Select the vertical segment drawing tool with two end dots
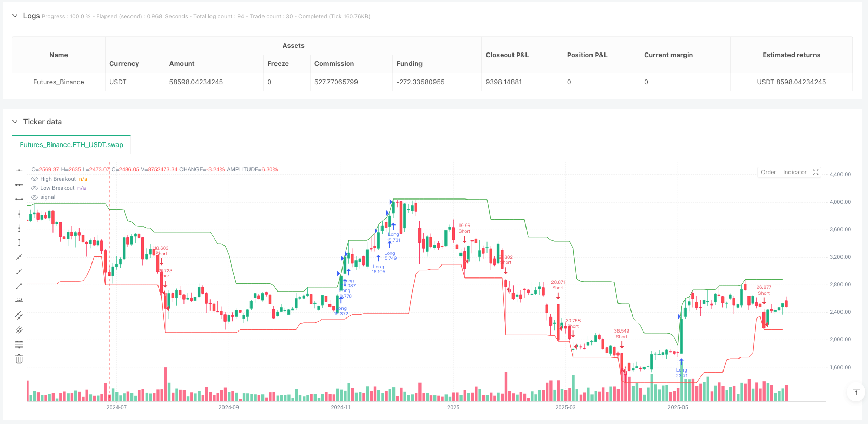The height and width of the screenshot is (424, 868). 19,243
